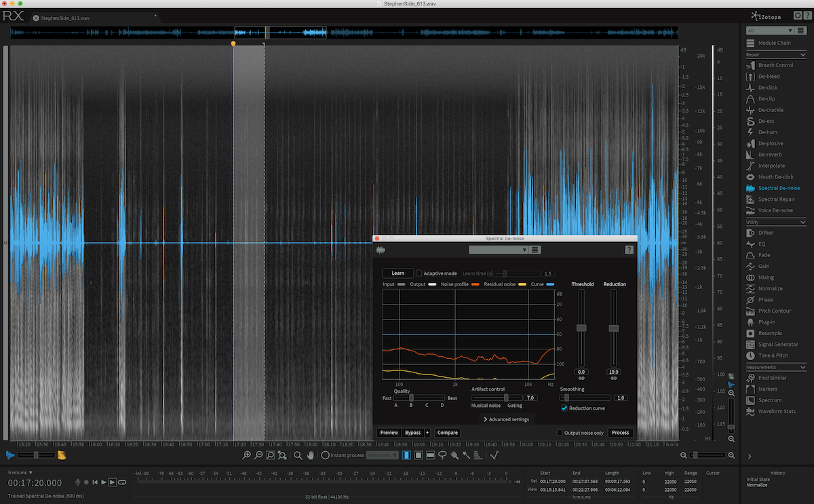
Task: Select the hand grab tool
Action: (310, 455)
